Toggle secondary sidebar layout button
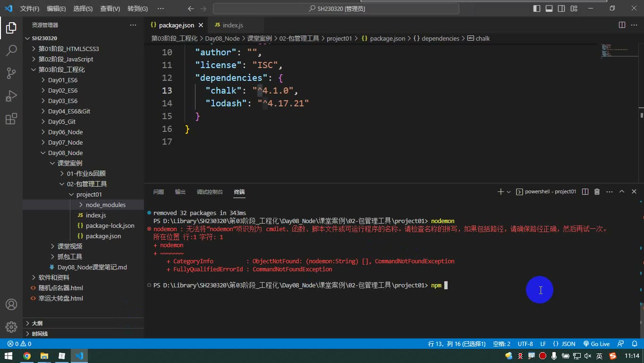Image resolution: width=644 pixels, height=363 pixels. click(561, 9)
